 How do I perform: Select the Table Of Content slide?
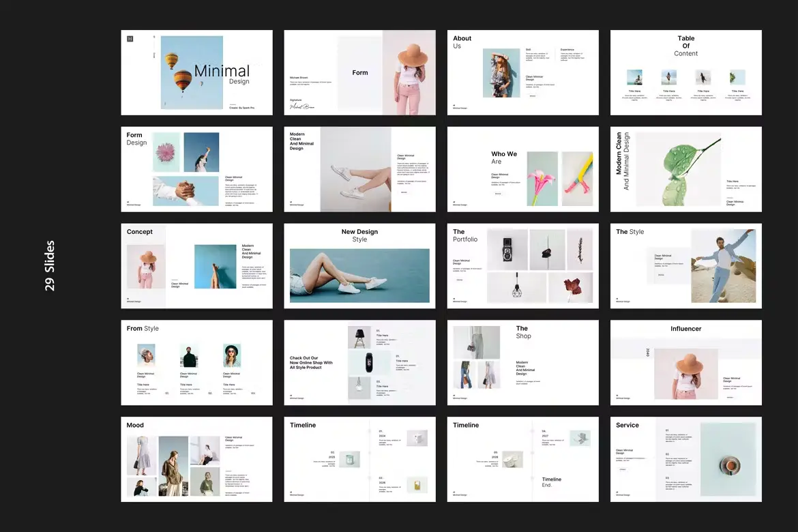[x=685, y=72]
